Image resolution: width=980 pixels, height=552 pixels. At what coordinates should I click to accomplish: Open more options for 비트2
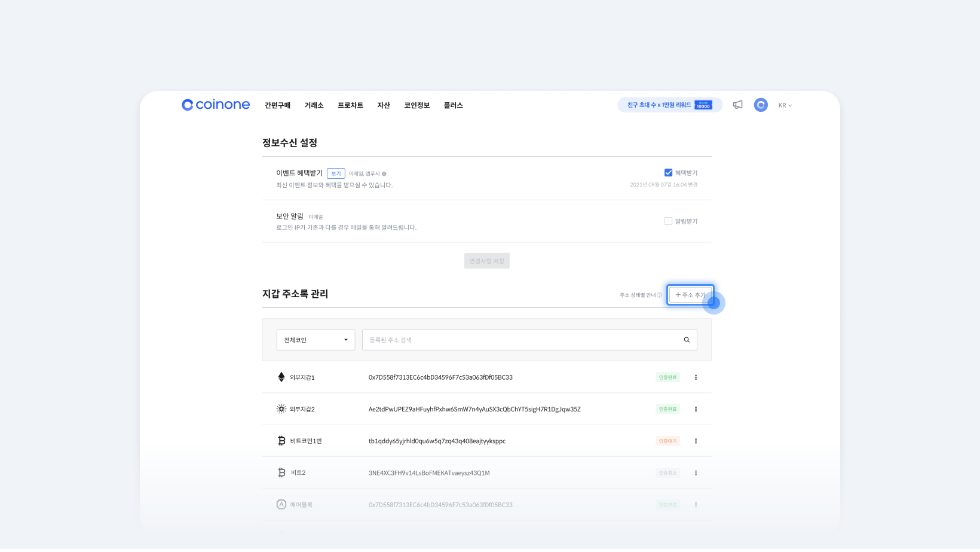[696, 473]
